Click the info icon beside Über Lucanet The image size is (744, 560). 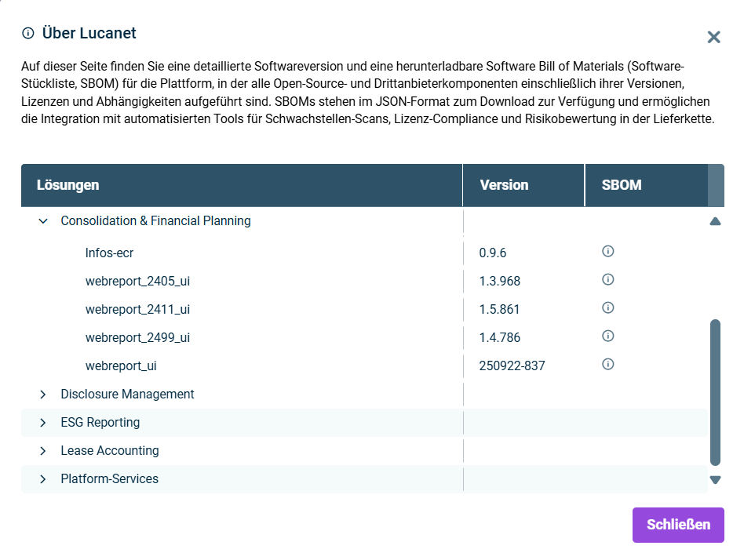(28, 33)
